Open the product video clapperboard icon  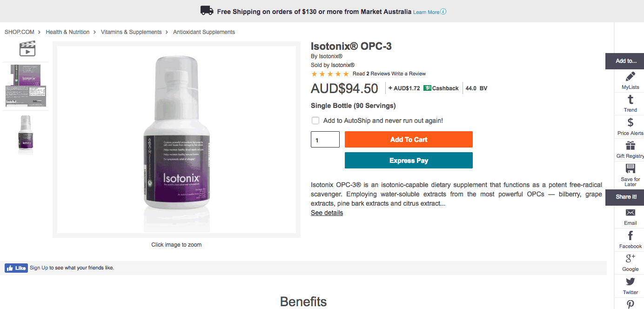pos(27,49)
